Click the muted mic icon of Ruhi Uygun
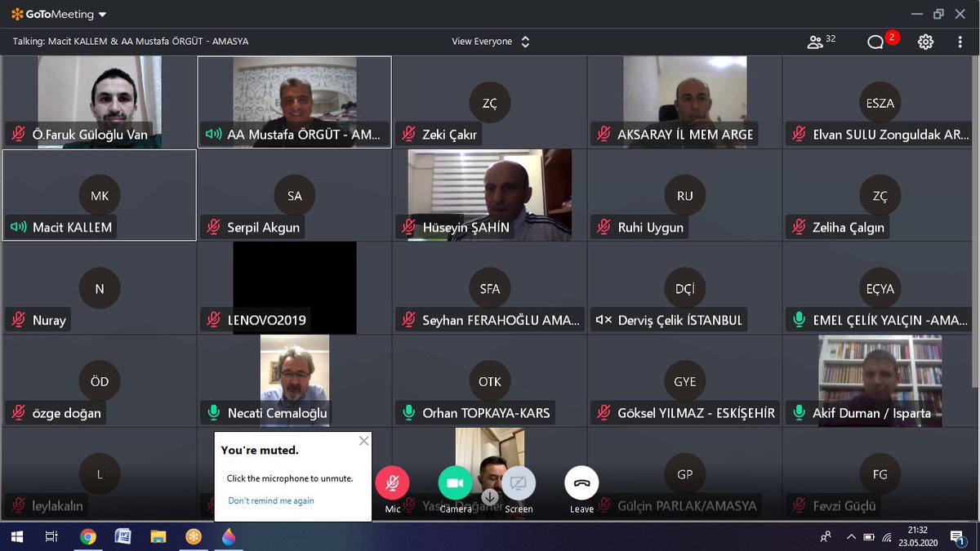Viewport: 980px width, 551px height. pos(604,227)
